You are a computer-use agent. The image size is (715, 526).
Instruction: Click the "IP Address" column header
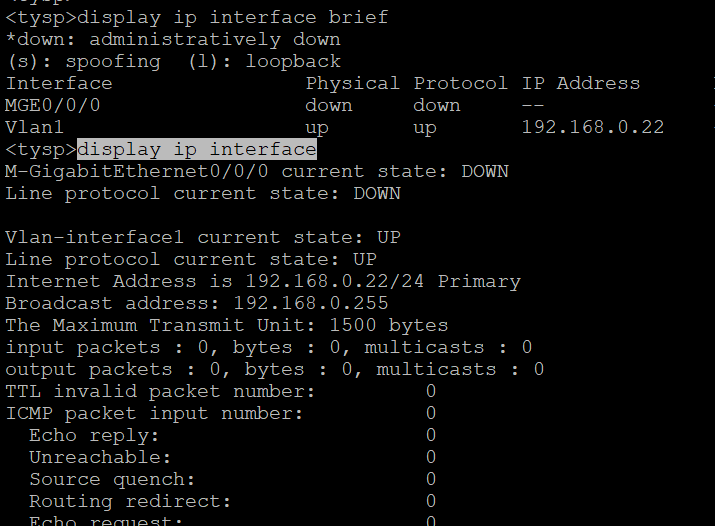point(581,84)
